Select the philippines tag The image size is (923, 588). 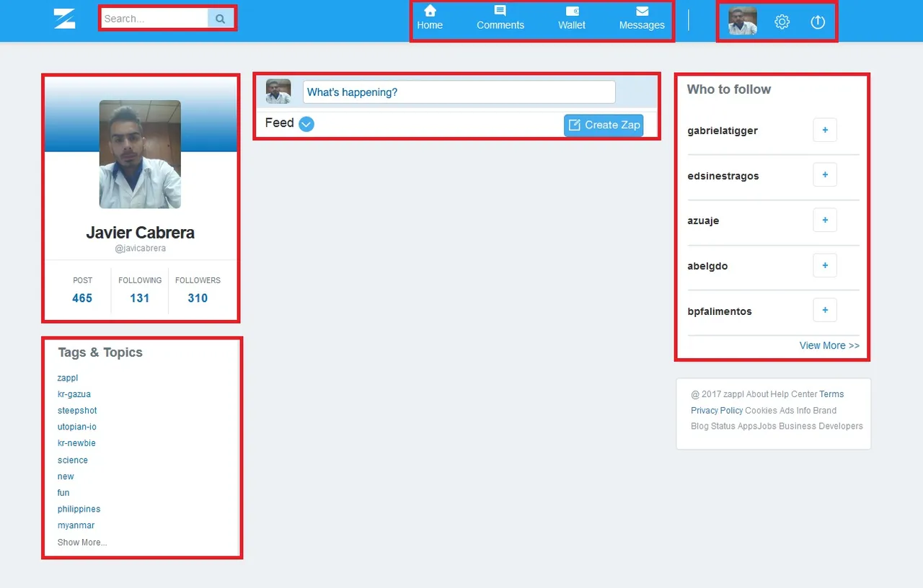[79, 509]
